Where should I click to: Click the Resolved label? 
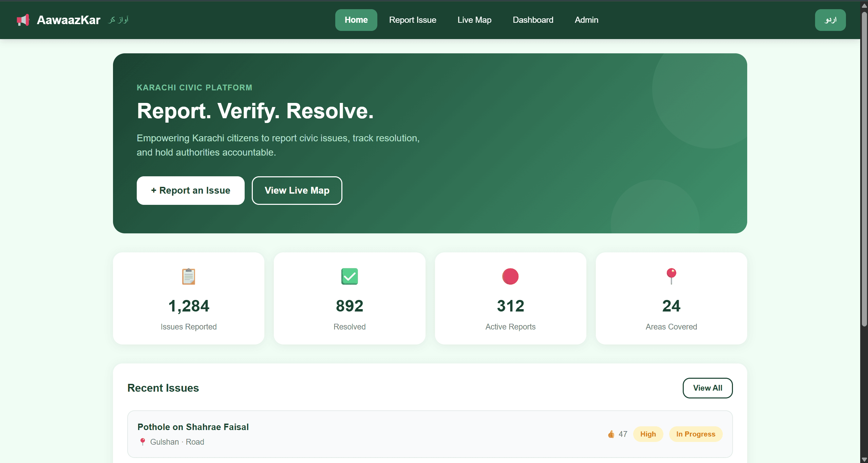[350, 327]
